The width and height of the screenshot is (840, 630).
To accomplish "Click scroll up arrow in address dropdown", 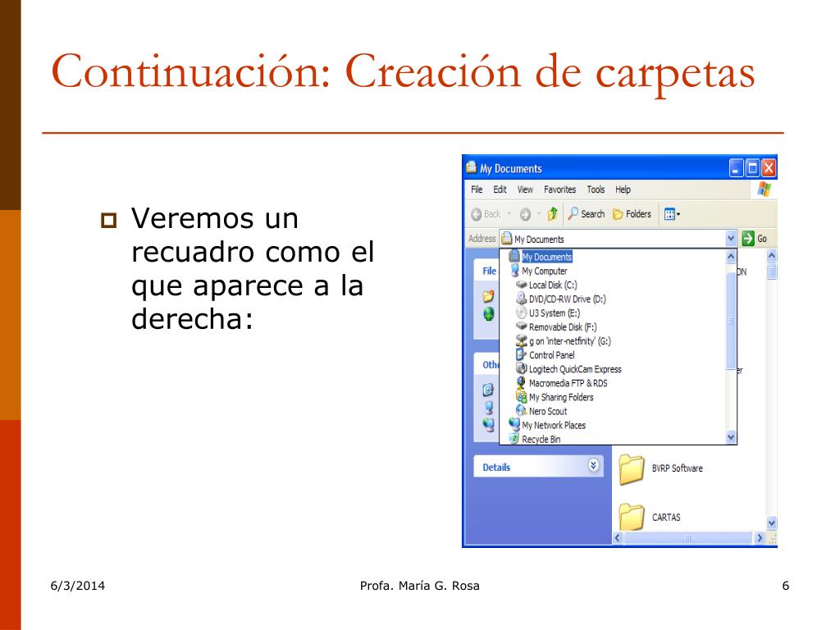I will click(x=731, y=257).
